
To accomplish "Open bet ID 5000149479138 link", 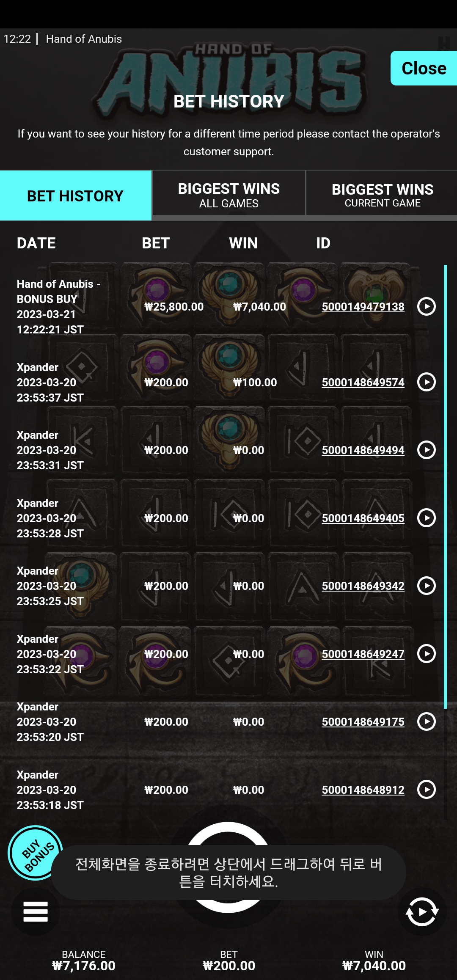I will [363, 307].
